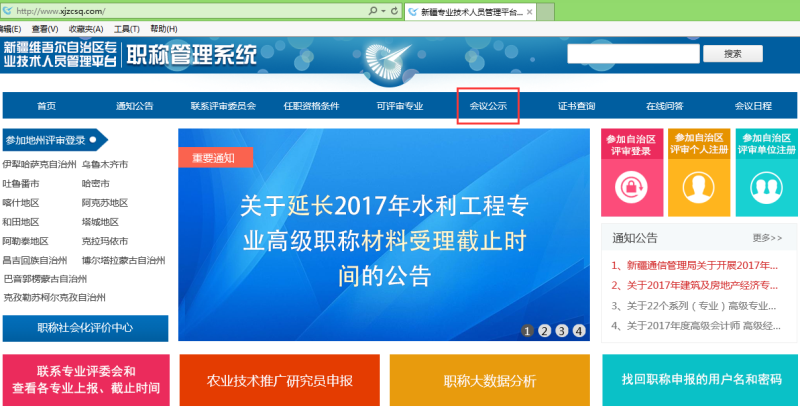Close the 新疆专业技术人员管理平台 browser tab
Screen dimensions: 800x408
(530, 12)
